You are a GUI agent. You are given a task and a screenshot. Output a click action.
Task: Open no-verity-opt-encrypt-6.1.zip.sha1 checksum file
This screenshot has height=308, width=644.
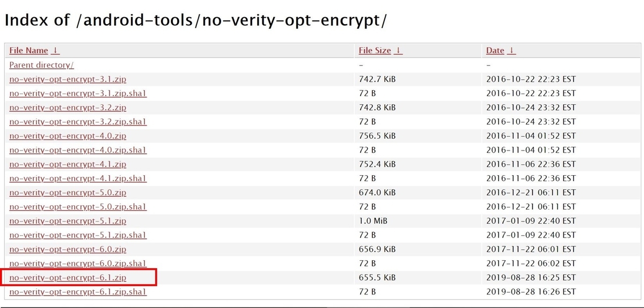(x=78, y=292)
